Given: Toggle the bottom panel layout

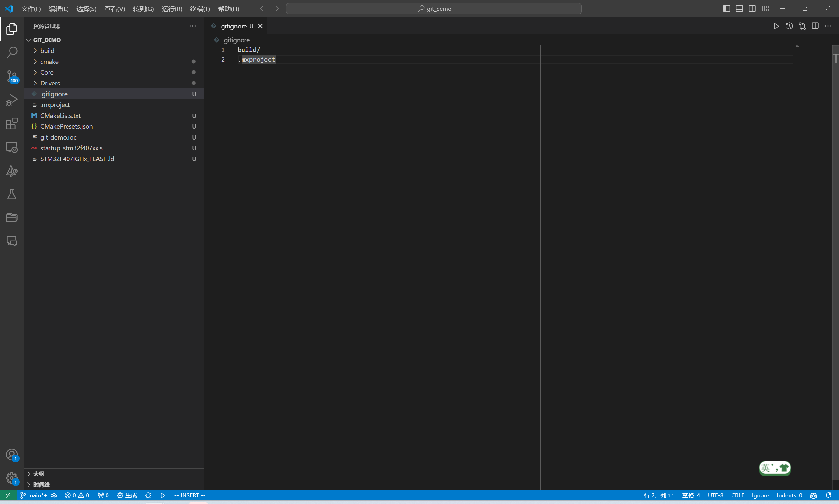Looking at the screenshot, I should [739, 9].
